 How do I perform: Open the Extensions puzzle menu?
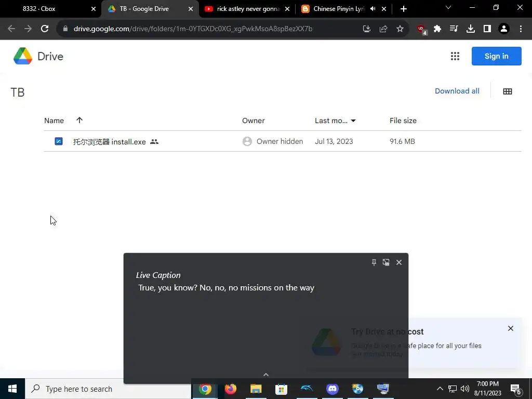click(437, 29)
